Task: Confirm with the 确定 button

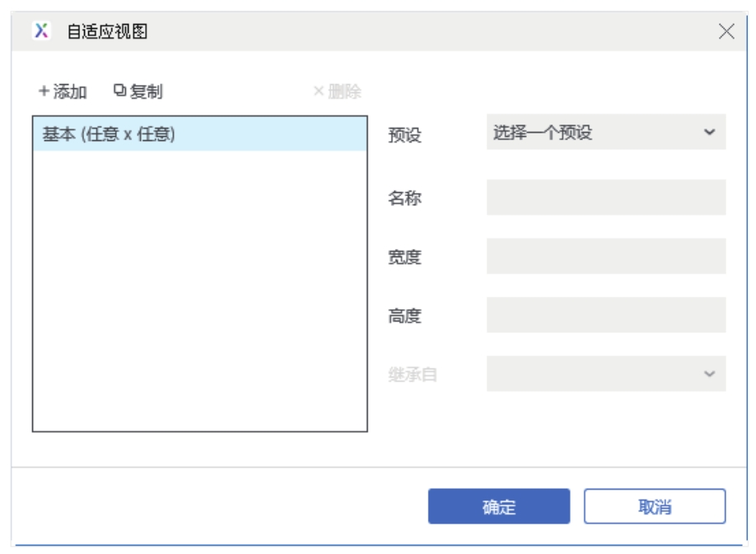Action: click(499, 506)
